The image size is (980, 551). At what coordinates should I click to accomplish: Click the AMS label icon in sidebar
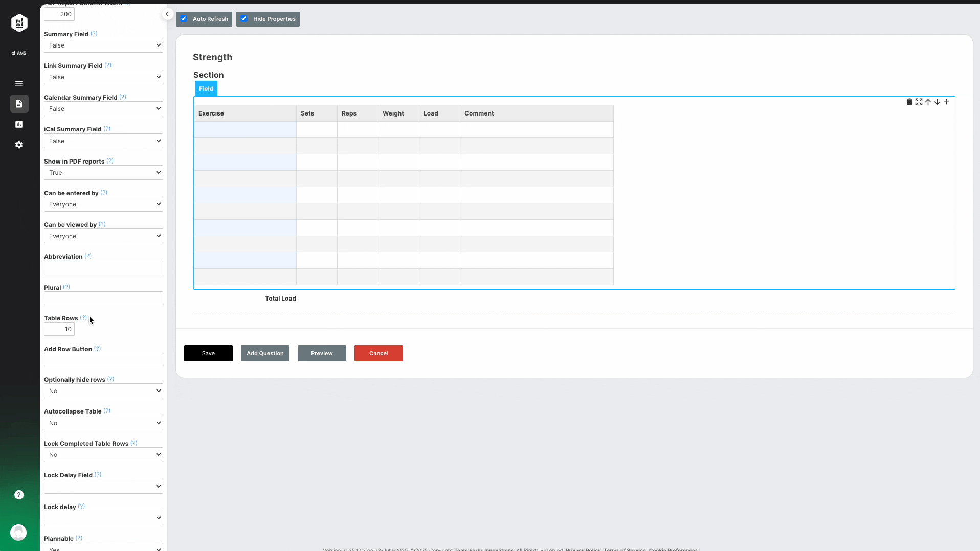(x=19, y=53)
